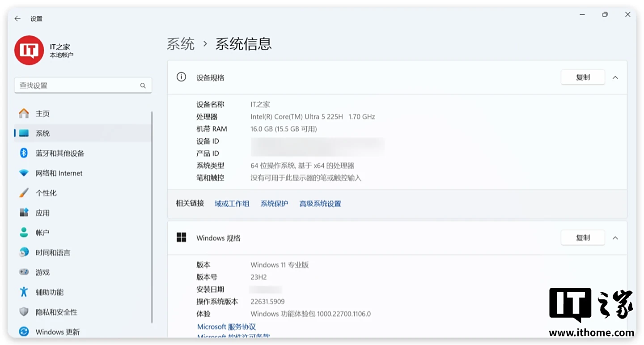This screenshot has width=644, height=345.
Task: Open the 辅助功能 accessibility icon
Action: pyautogui.click(x=24, y=292)
